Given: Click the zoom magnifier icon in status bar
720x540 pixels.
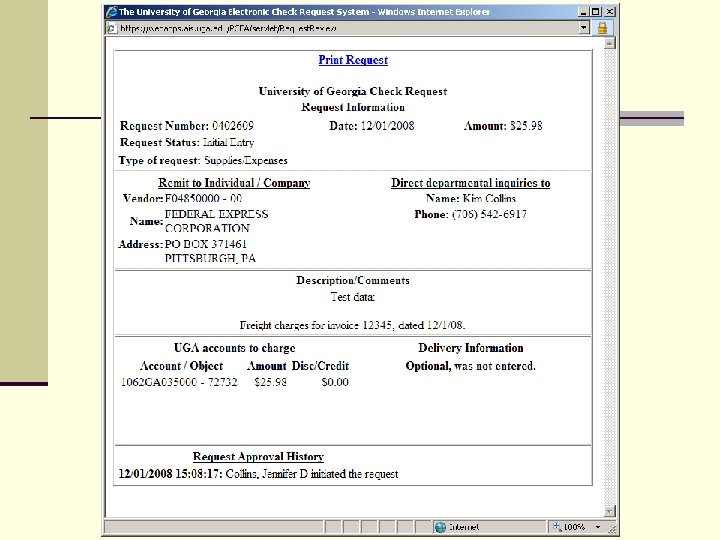Looking at the screenshot, I should [557, 527].
